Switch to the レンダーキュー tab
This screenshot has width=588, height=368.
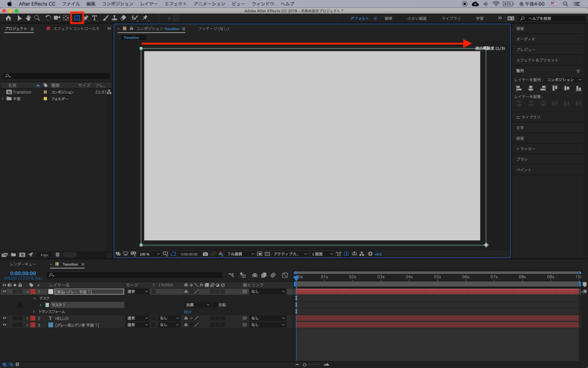pyautogui.click(x=23, y=264)
